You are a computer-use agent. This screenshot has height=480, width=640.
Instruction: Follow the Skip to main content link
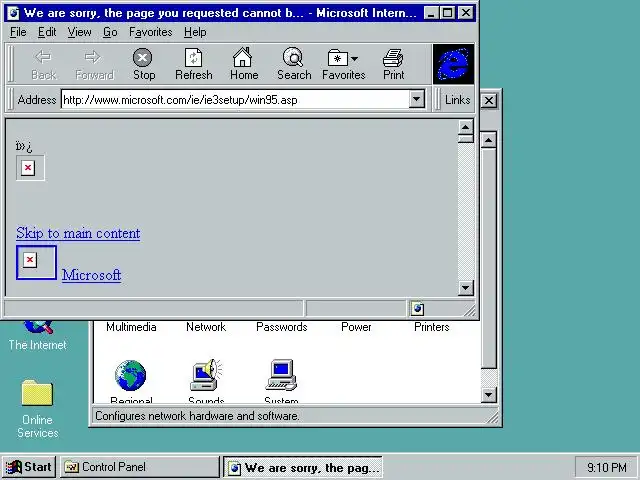(78, 233)
